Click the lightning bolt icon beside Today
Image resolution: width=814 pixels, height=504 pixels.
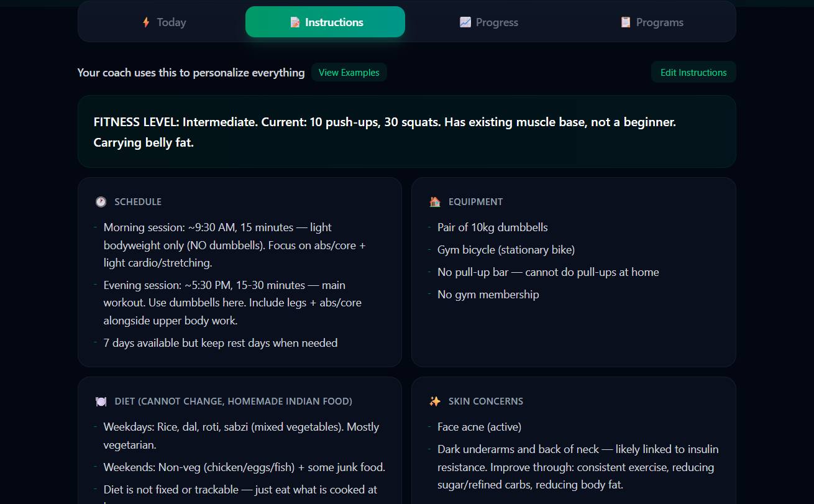click(146, 22)
